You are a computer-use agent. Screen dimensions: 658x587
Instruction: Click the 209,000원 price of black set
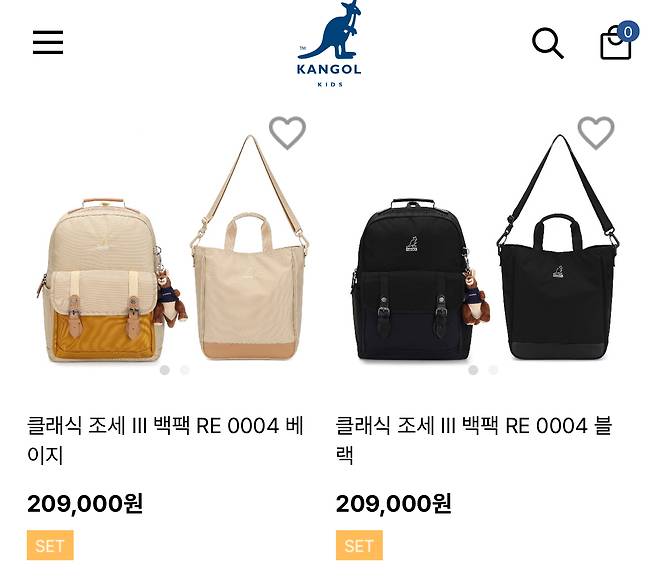point(394,504)
